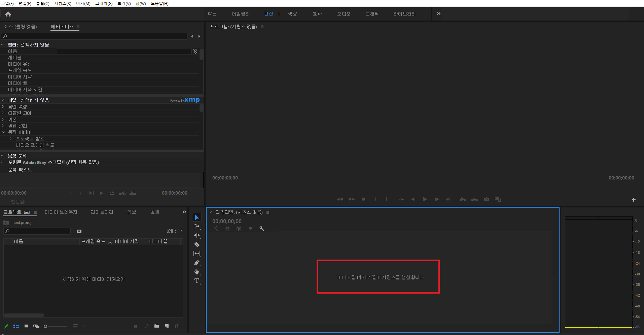Image resolution: width=644 pixels, height=335 pixels.
Task: Open the 효과 panel tab beside 정보
Action: pos(155,212)
